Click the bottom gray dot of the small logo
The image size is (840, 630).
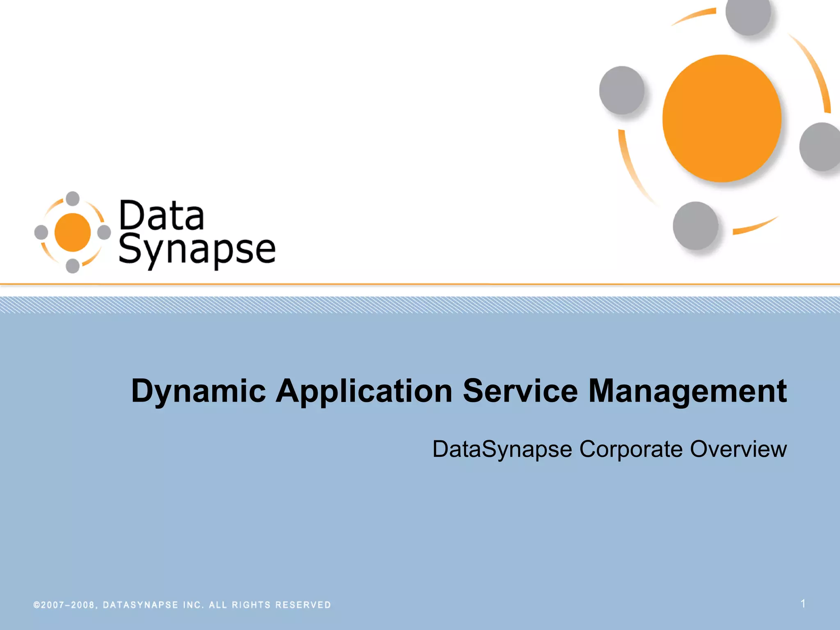tap(73, 266)
